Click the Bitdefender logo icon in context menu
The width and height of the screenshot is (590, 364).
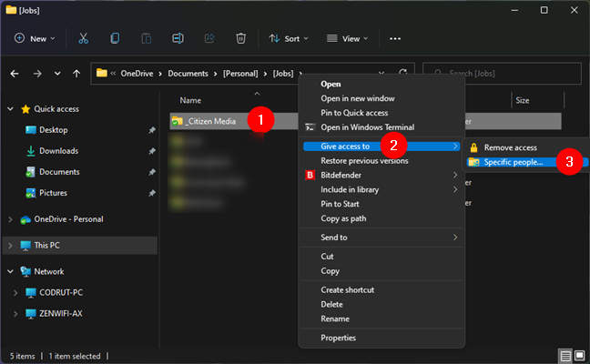click(310, 176)
